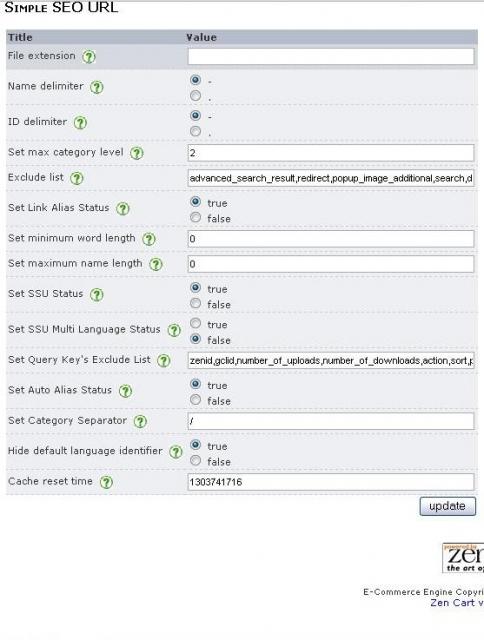
Task: Click help icon for Set Auto Alias Status
Action: pyautogui.click(x=125, y=391)
